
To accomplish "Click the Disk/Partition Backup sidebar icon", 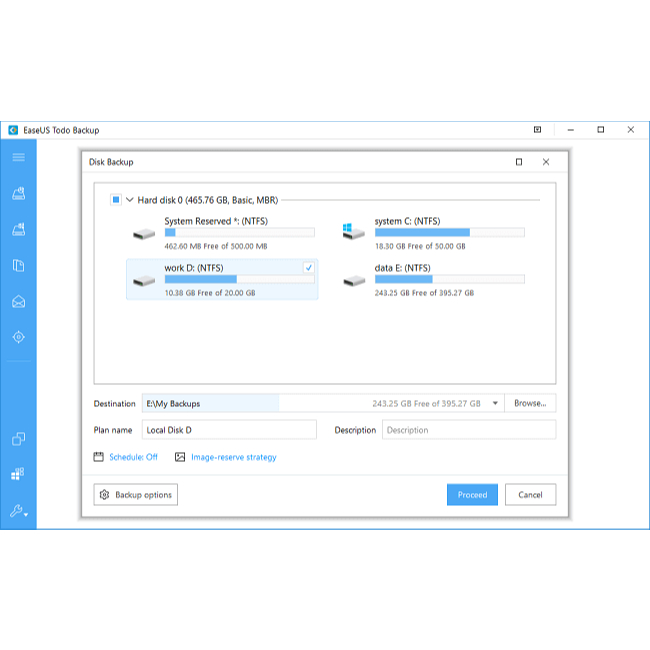I will [18, 193].
